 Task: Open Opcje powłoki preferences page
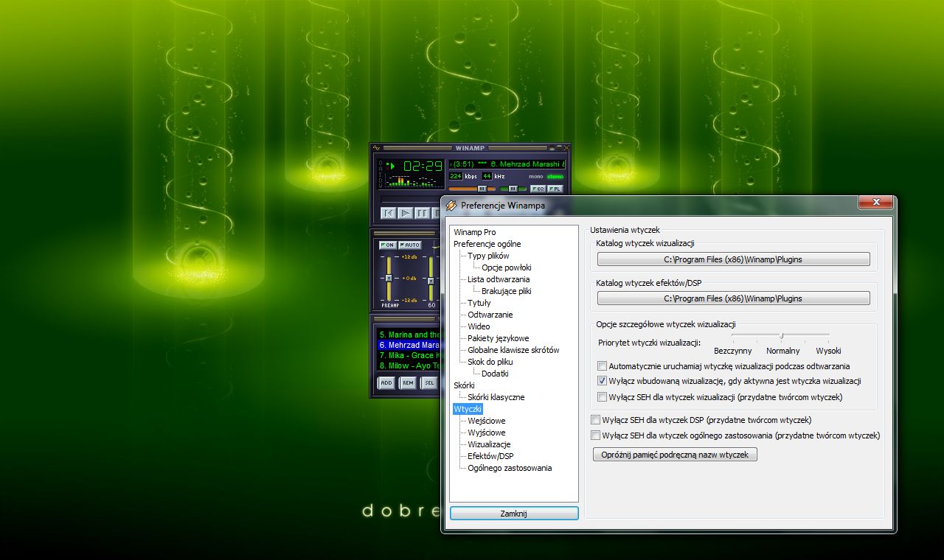(x=506, y=267)
